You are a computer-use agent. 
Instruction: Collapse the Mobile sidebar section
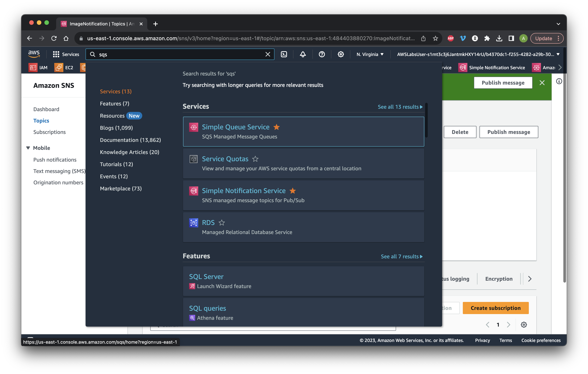click(28, 148)
